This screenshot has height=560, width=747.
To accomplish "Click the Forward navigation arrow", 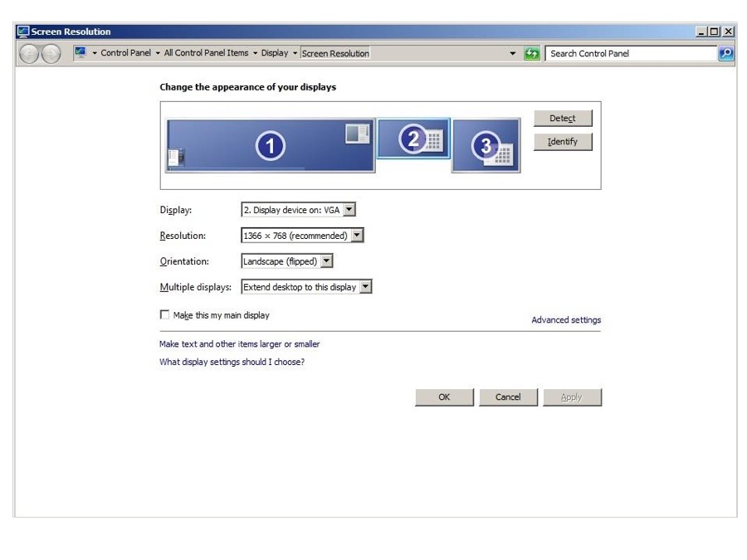I will [x=49, y=53].
